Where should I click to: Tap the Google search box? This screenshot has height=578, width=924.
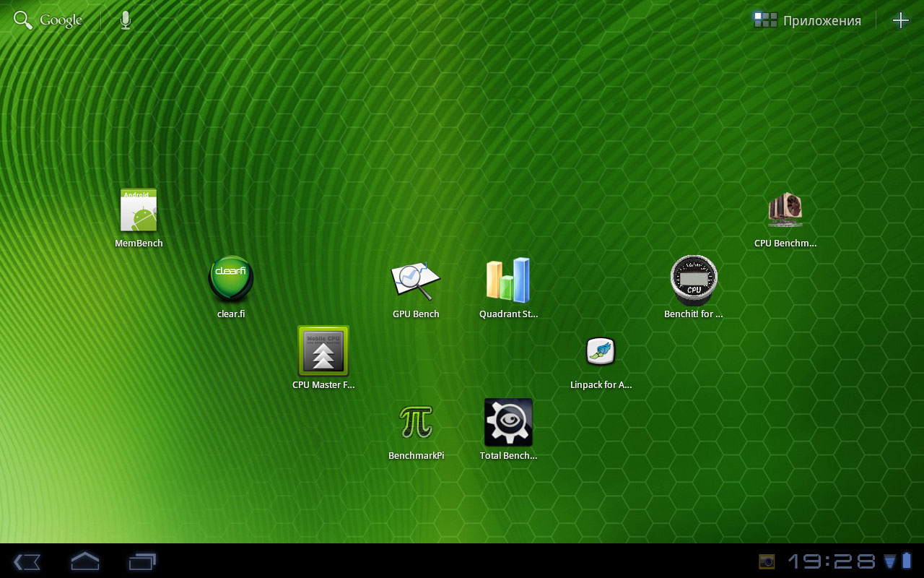[48, 20]
